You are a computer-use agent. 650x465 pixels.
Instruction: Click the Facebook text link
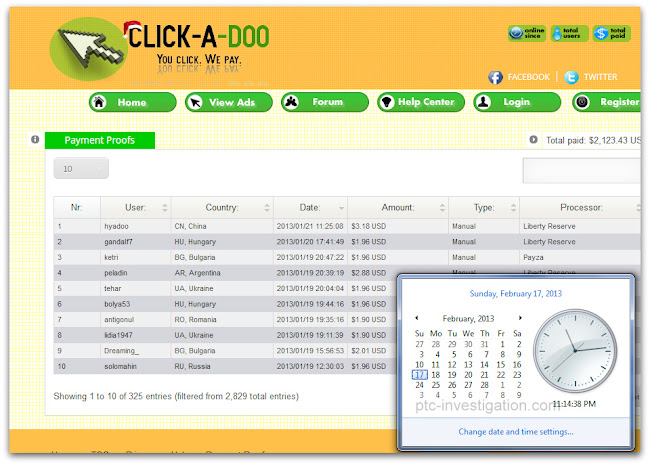[529, 77]
